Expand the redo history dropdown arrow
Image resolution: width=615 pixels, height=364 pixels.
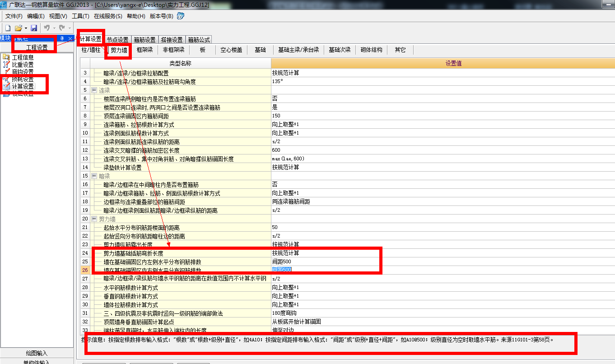pos(69,28)
